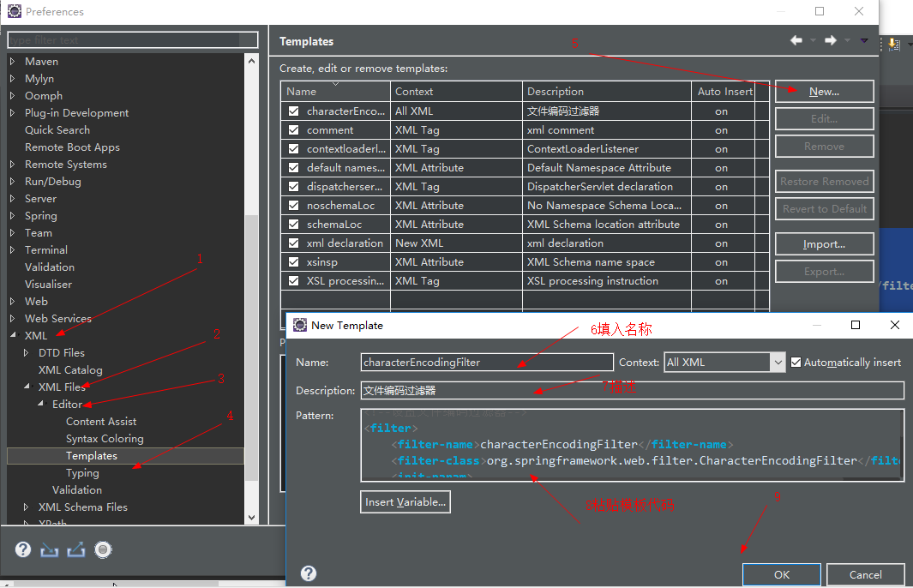The width and height of the screenshot is (913, 588).
Task: Click the Description column header
Action: coord(606,92)
